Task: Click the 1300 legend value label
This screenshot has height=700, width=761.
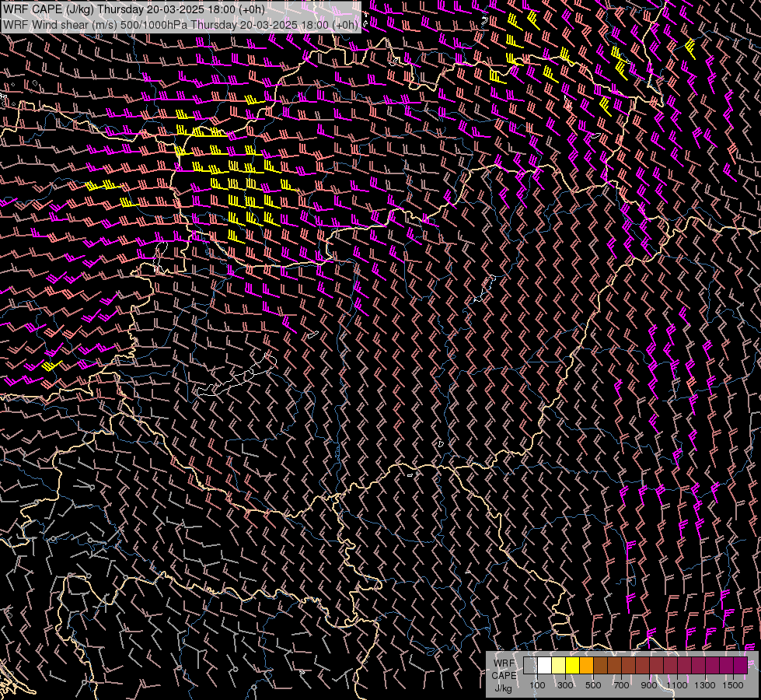Action: tap(705, 685)
